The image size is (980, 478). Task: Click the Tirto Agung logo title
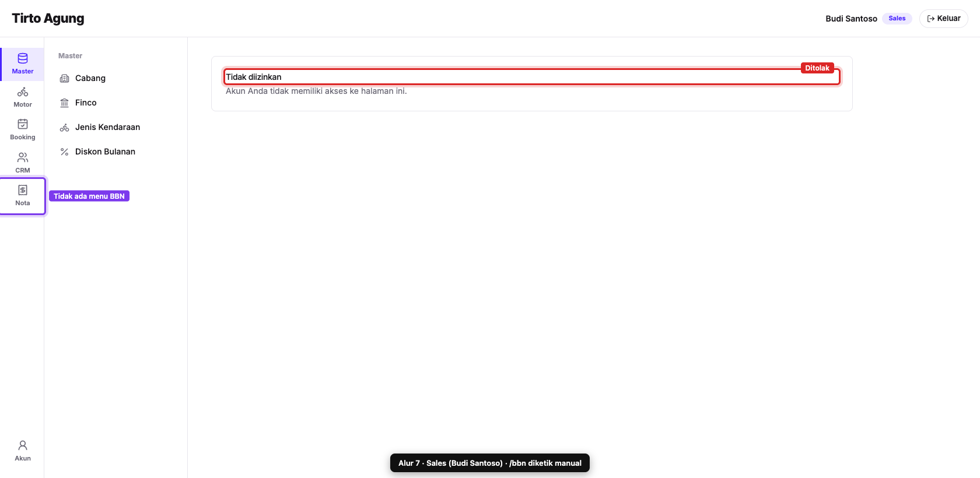(x=48, y=18)
